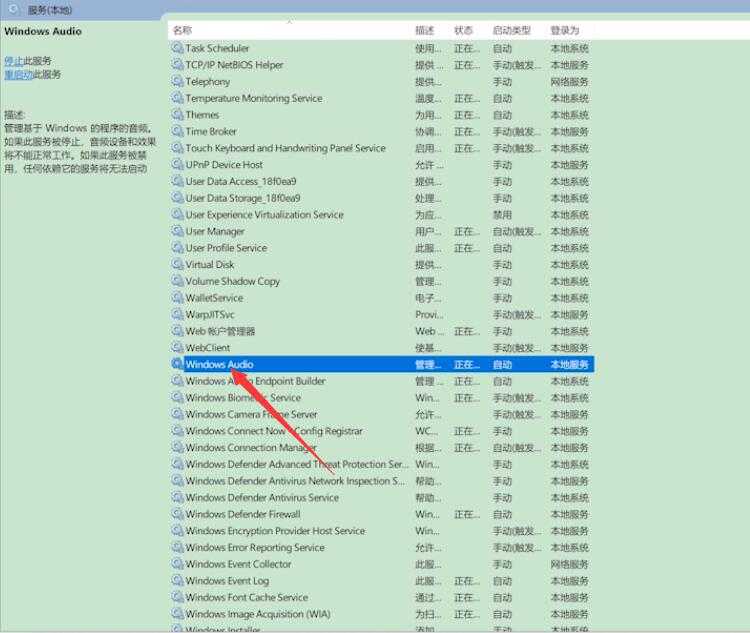The width and height of the screenshot is (750, 633).
Task: Click the gear icon beside Windows Event Log
Action: [x=177, y=580]
